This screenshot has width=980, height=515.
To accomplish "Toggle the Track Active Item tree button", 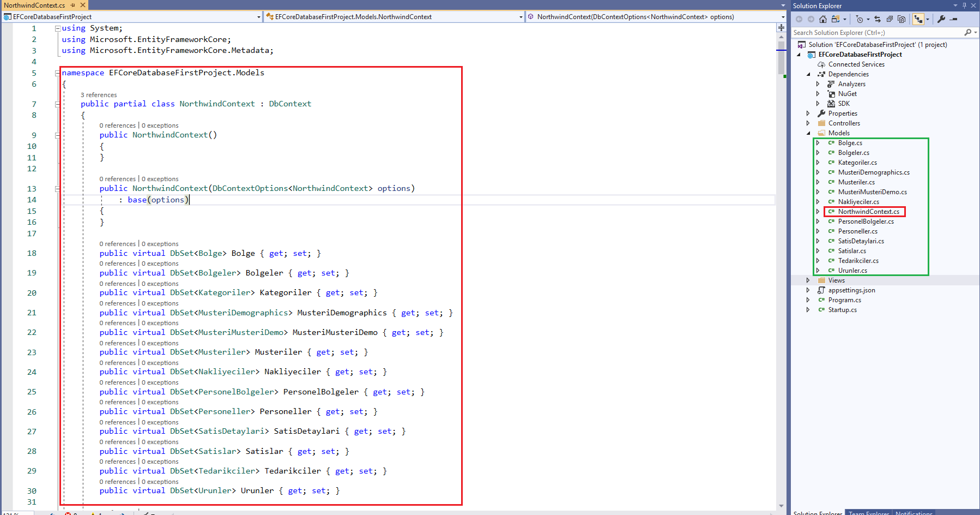I will click(x=918, y=19).
